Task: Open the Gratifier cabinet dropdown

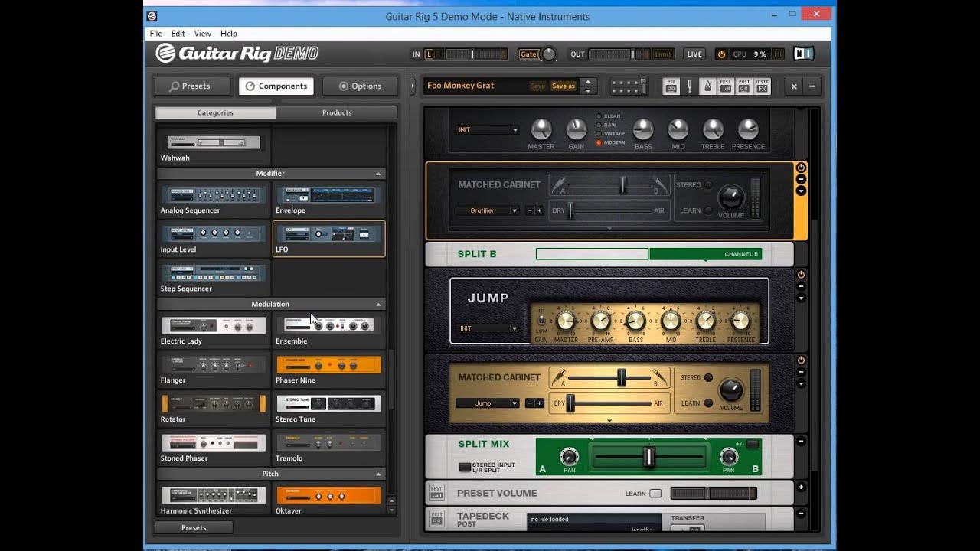Action: point(488,210)
